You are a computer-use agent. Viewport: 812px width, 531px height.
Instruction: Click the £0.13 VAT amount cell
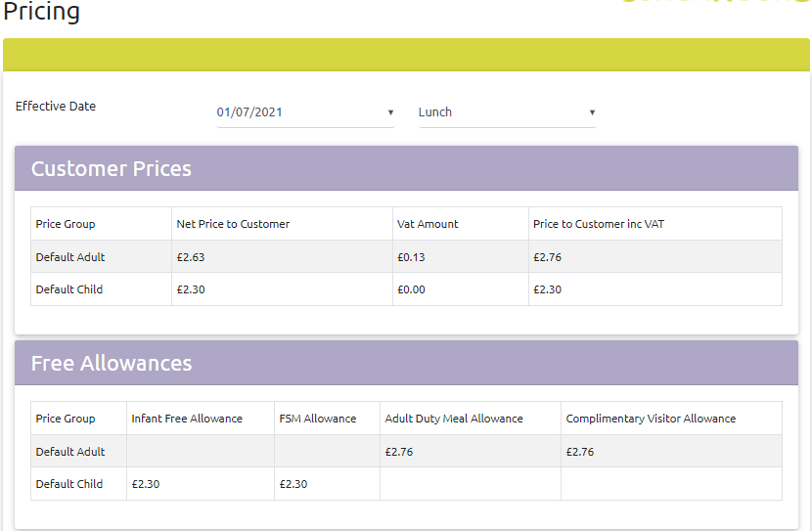tap(411, 257)
